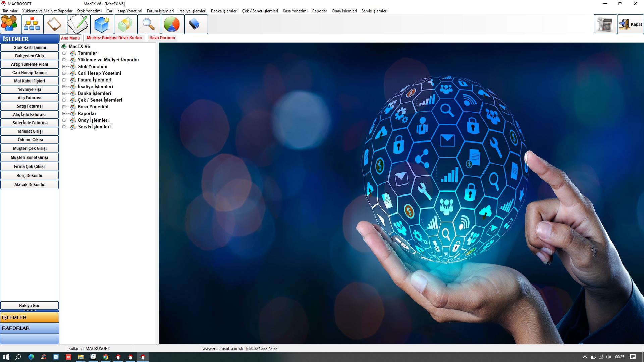This screenshot has height=362, width=644.
Task: Expand the Fatura İşlemleri tree node
Action: [64, 80]
